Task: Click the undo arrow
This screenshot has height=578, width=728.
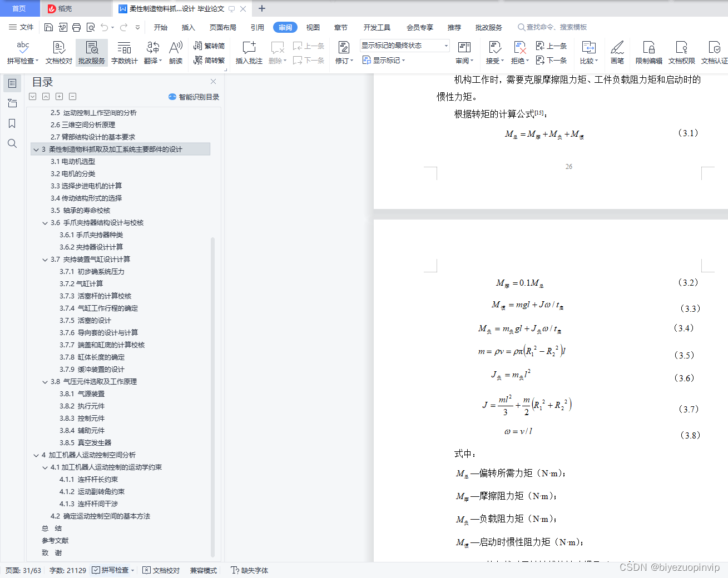Action: pyautogui.click(x=104, y=27)
